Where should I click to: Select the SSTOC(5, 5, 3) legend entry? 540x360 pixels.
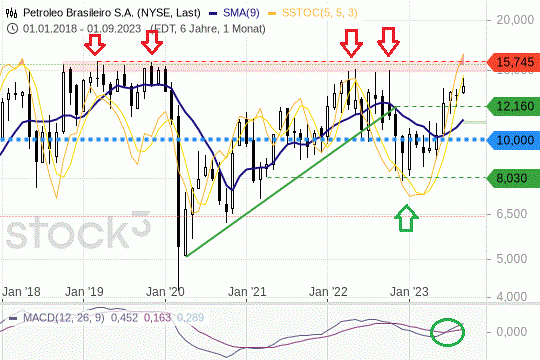coord(313,13)
